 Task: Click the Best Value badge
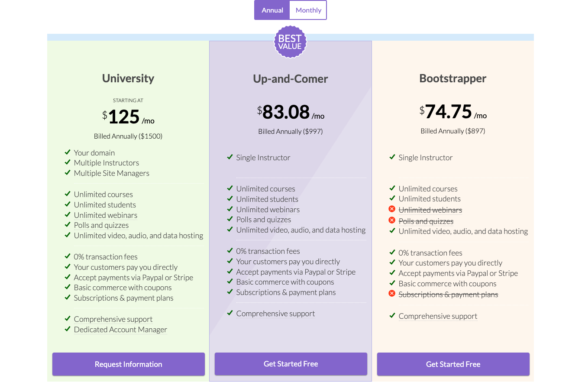[290, 42]
